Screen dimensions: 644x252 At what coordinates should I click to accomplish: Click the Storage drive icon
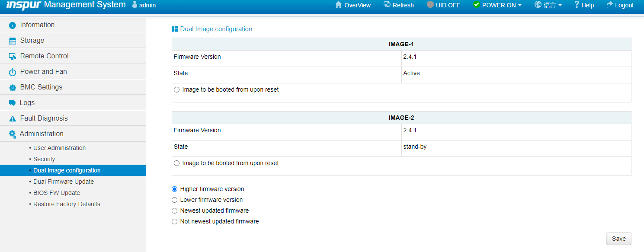[13, 41]
